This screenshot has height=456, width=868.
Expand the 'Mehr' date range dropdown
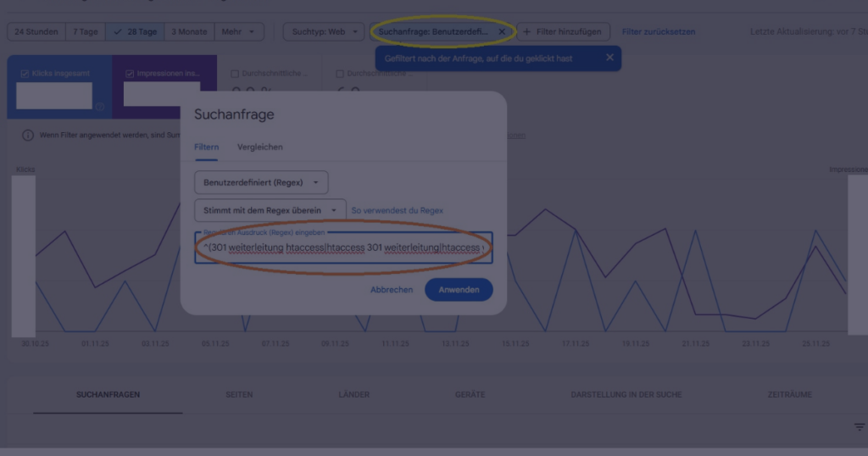point(238,32)
